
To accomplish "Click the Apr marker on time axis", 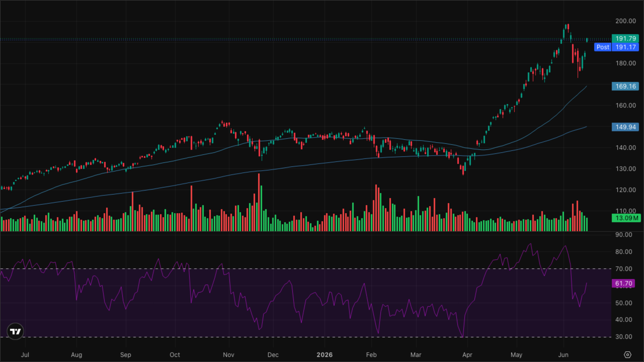I will [x=467, y=355].
